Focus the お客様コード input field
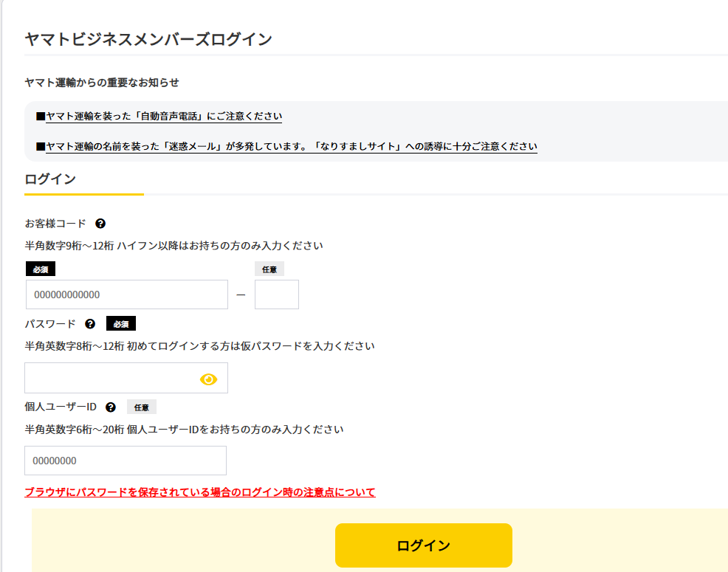Image resolution: width=728 pixels, height=572 pixels. point(126,294)
